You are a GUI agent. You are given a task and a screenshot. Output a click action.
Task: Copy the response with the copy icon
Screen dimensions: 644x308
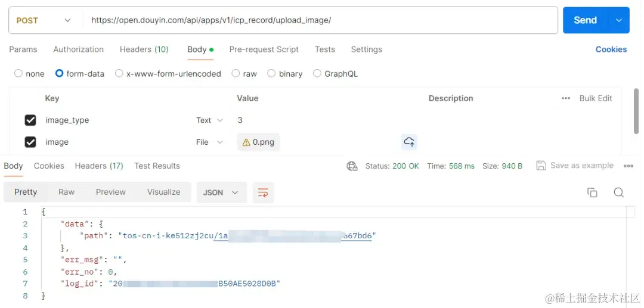(x=592, y=192)
